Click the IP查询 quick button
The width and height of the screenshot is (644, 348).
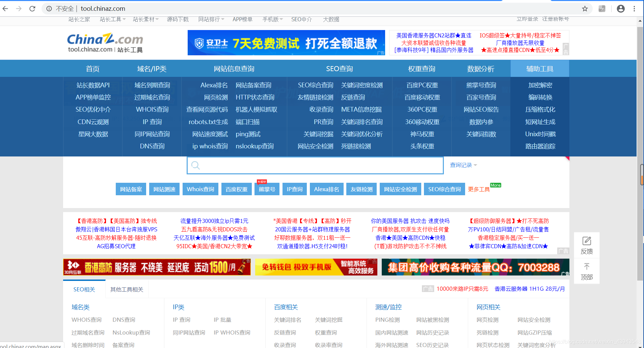[295, 189]
